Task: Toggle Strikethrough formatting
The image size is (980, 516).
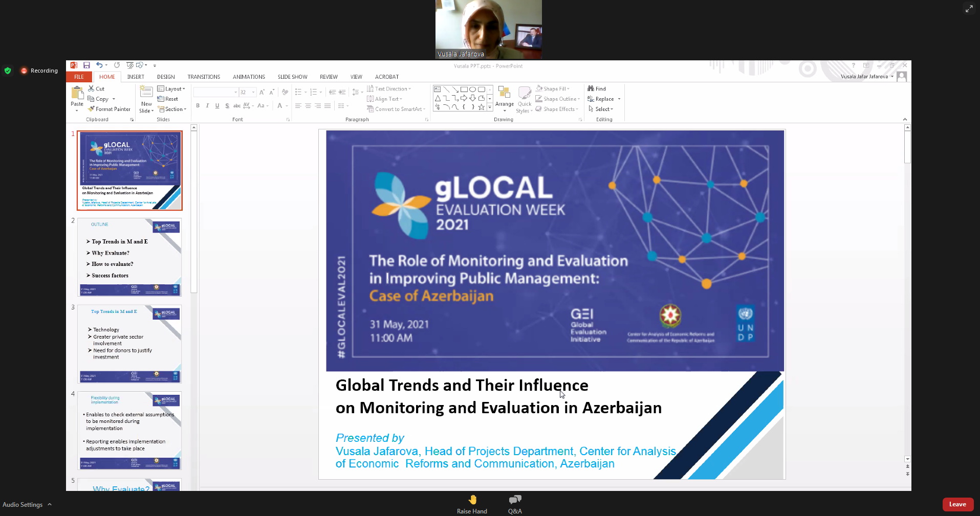Action: pyautogui.click(x=237, y=106)
